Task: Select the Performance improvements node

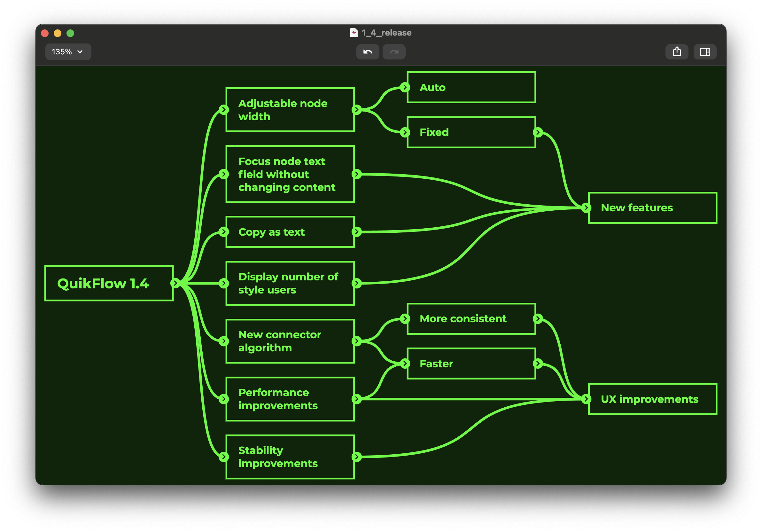Action: [290, 399]
